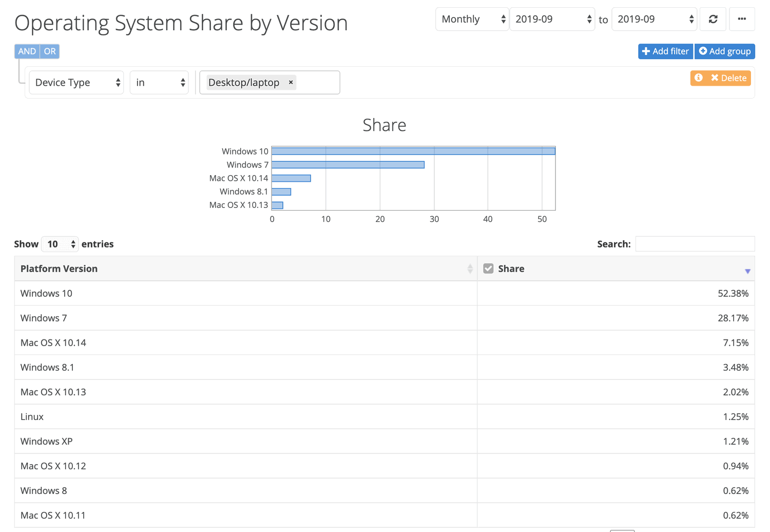Click the blue sort triangle on Share column
The width and height of the screenshot is (770, 532).
[x=747, y=269]
